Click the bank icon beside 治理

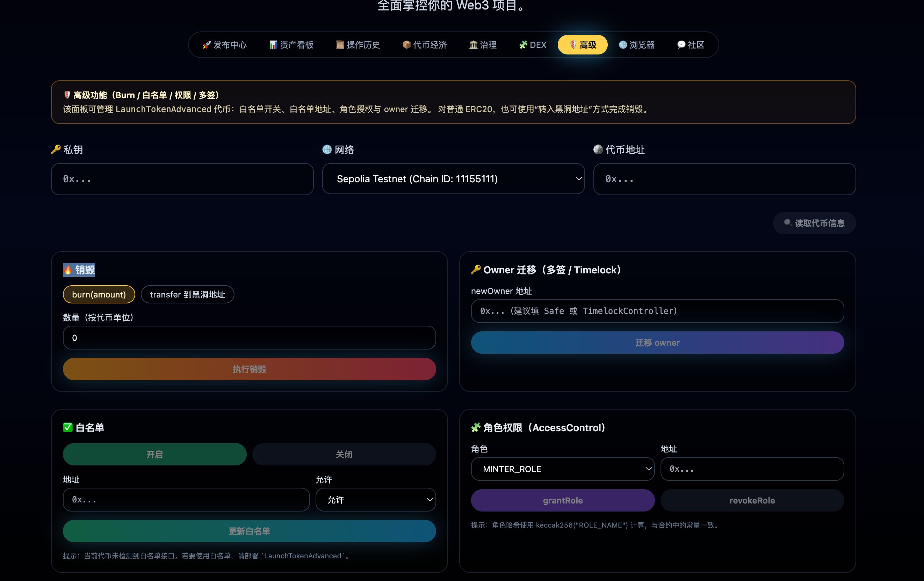[473, 45]
